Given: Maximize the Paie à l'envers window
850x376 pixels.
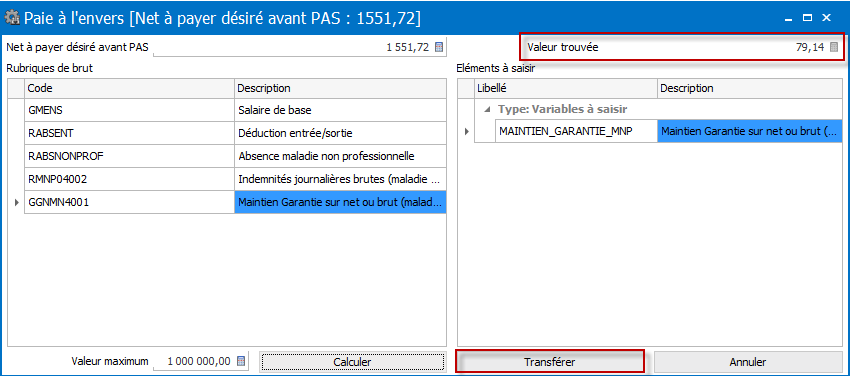Looking at the screenshot, I should click(x=807, y=18).
